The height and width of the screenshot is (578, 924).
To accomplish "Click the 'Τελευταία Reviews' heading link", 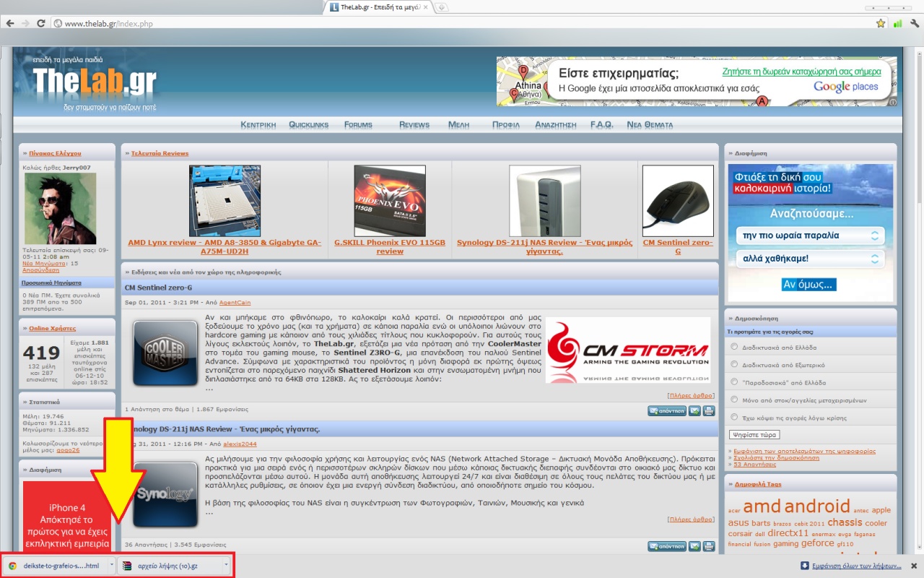I will click(x=160, y=153).
